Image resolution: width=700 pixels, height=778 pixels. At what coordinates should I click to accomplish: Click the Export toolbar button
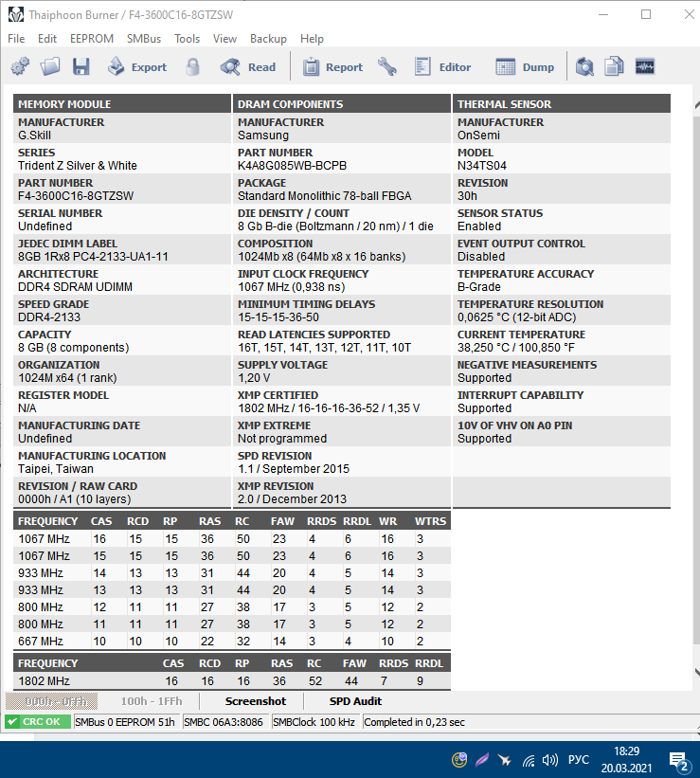[137, 67]
